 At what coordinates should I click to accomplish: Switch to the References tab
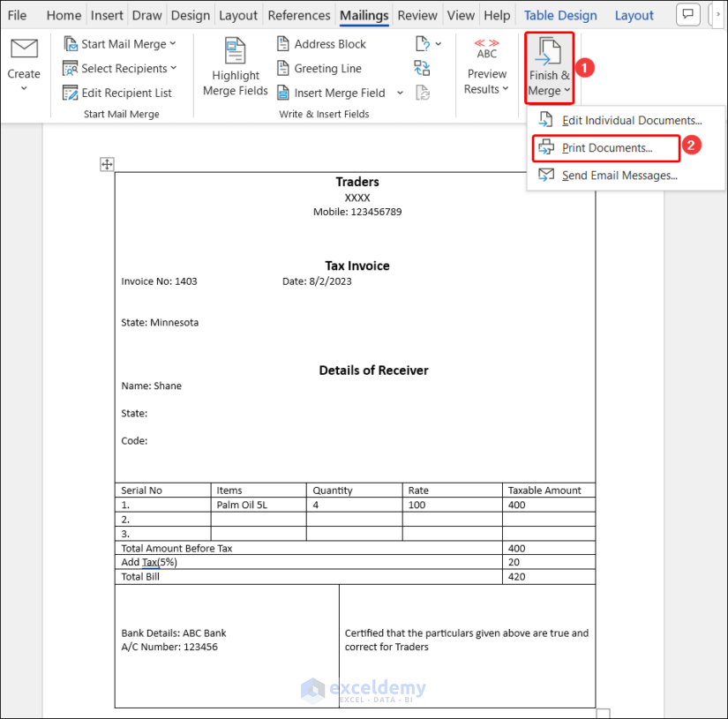[x=299, y=15]
